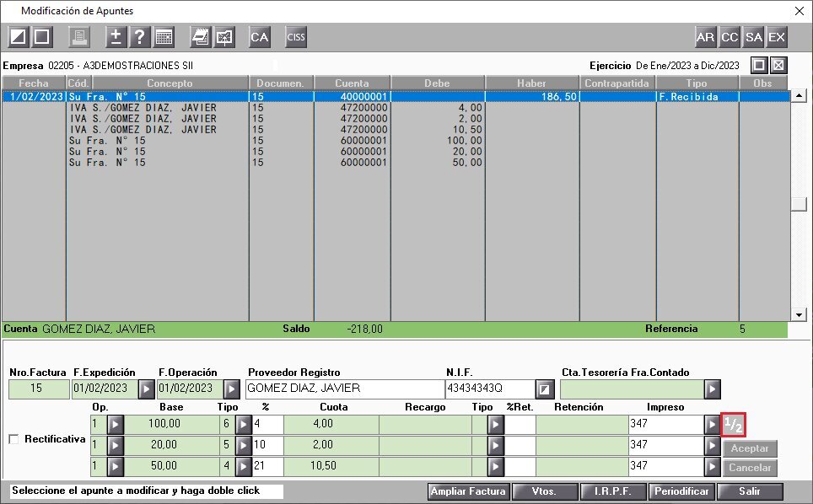Click the half-filled square toolbar icon
The width and height of the screenshot is (813, 504).
tap(19, 37)
